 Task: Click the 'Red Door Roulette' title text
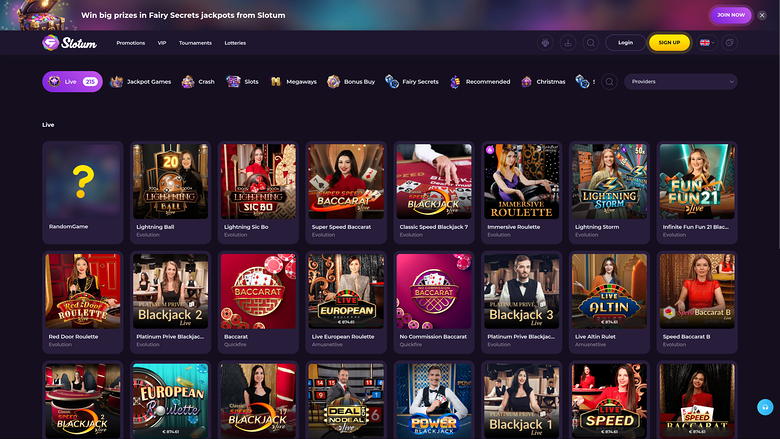click(73, 337)
